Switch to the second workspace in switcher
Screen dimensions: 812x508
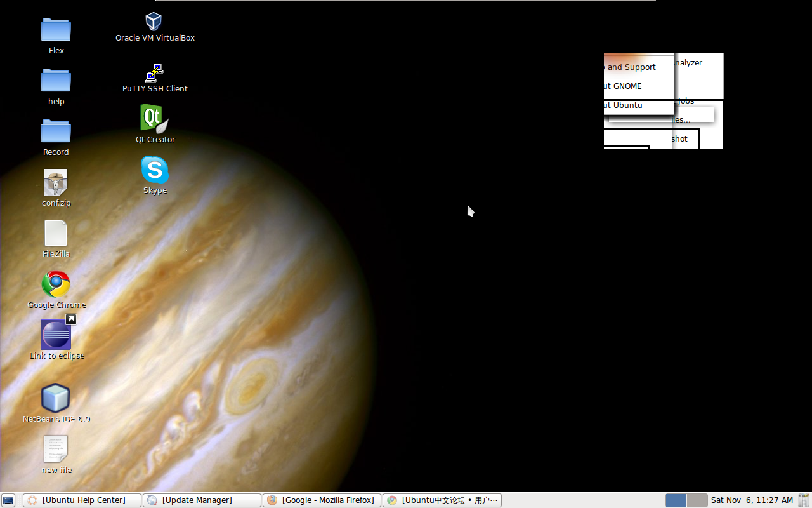point(697,500)
